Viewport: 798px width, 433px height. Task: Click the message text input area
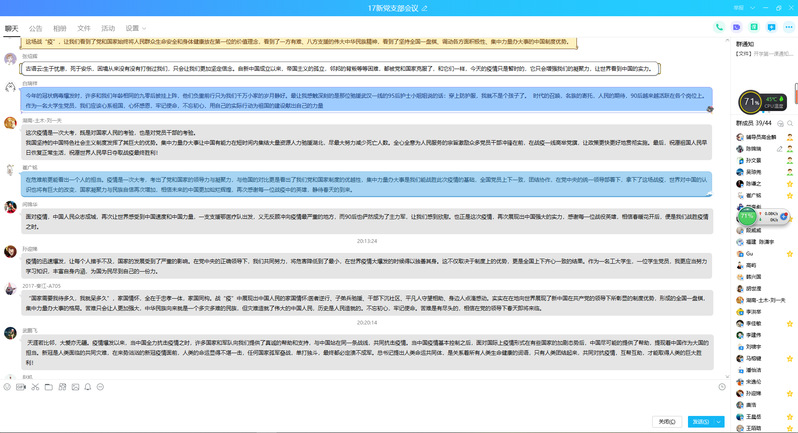[360, 401]
